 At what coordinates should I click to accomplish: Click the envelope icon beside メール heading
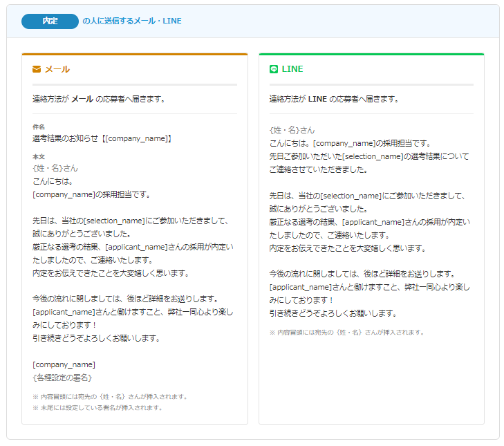[37, 69]
